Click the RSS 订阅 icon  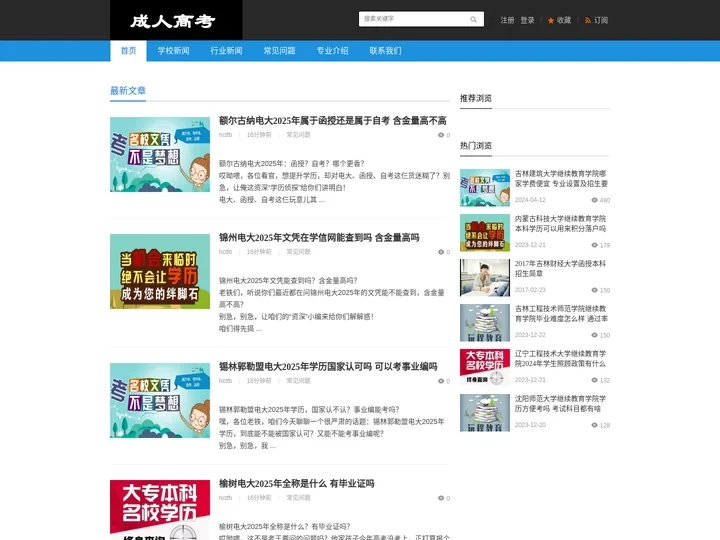(x=588, y=21)
